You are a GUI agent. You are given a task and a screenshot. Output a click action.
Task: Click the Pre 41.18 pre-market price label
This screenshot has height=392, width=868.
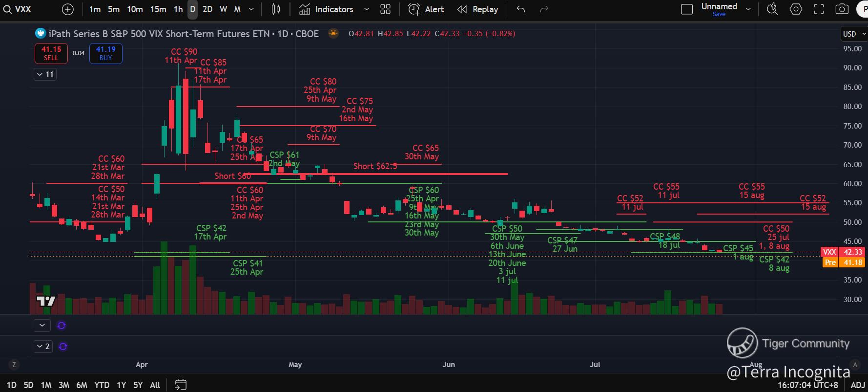[x=843, y=262]
